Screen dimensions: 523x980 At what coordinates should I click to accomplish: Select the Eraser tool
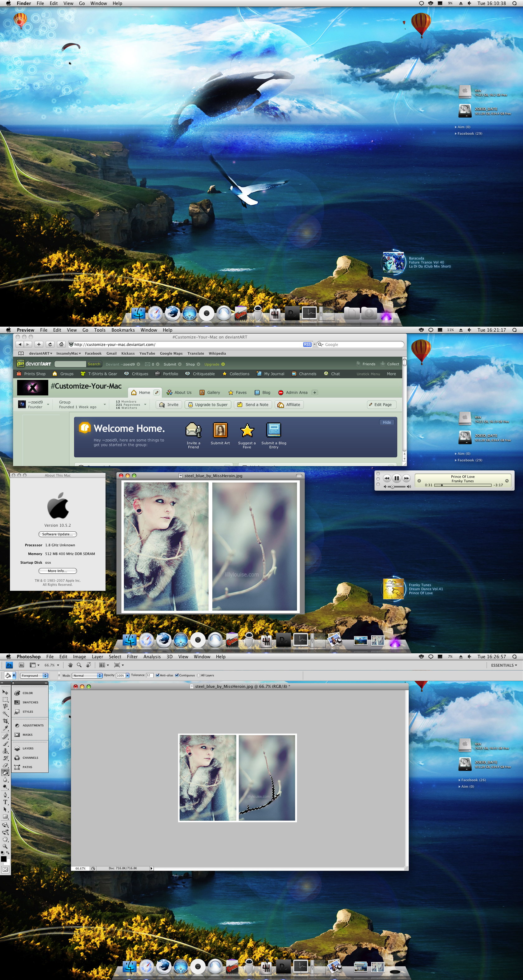[5, 765]
